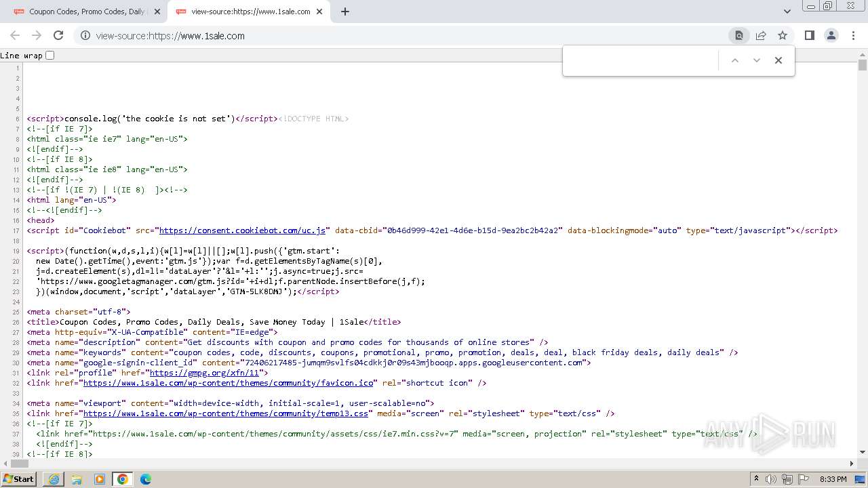This screenshot has width=868, height=488.
Task: Open the favicon.ico link
Action: click(x=229, y=383)
